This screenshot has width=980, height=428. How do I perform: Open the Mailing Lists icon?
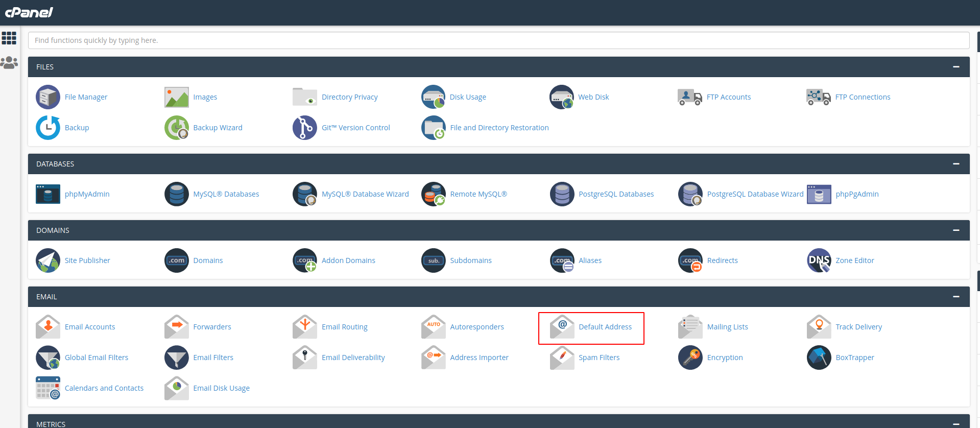click(690, 327)
